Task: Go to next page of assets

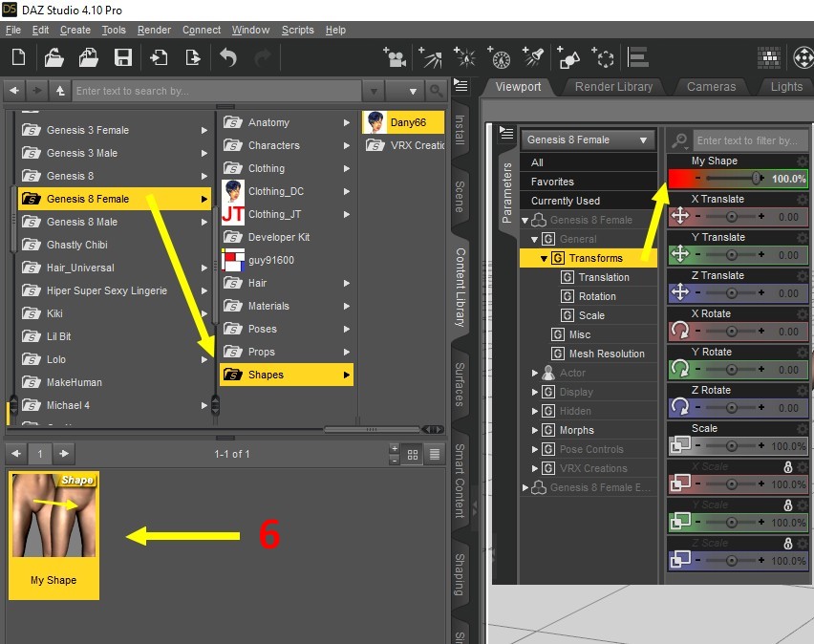Action: point(64,454)
